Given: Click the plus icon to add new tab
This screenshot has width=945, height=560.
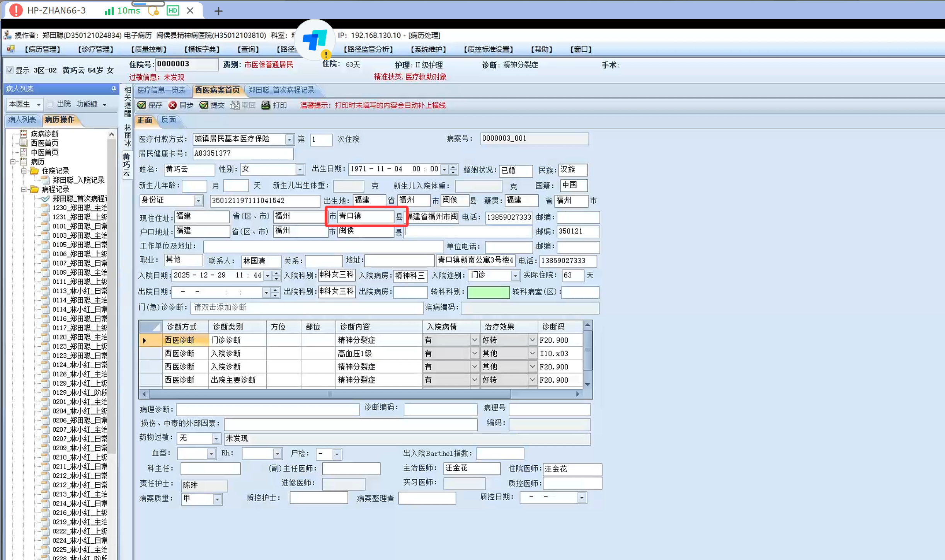Looking at the screenshot, I should pyautogui.click(x=218, y=11).
